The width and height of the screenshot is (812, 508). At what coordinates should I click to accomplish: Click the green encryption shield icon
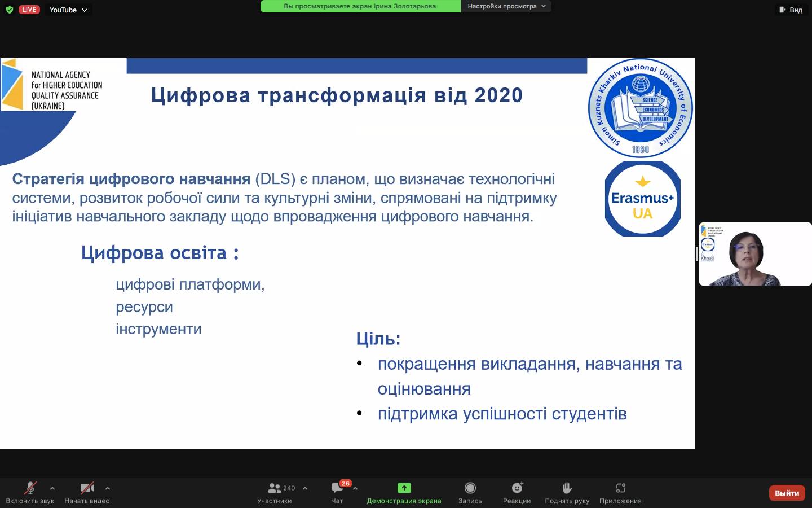[x=9, y=10]
